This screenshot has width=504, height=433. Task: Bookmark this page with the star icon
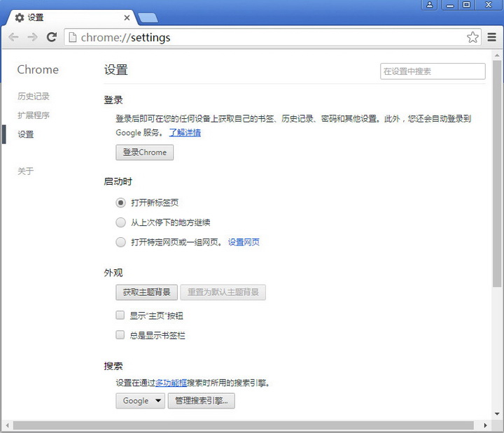472,37
